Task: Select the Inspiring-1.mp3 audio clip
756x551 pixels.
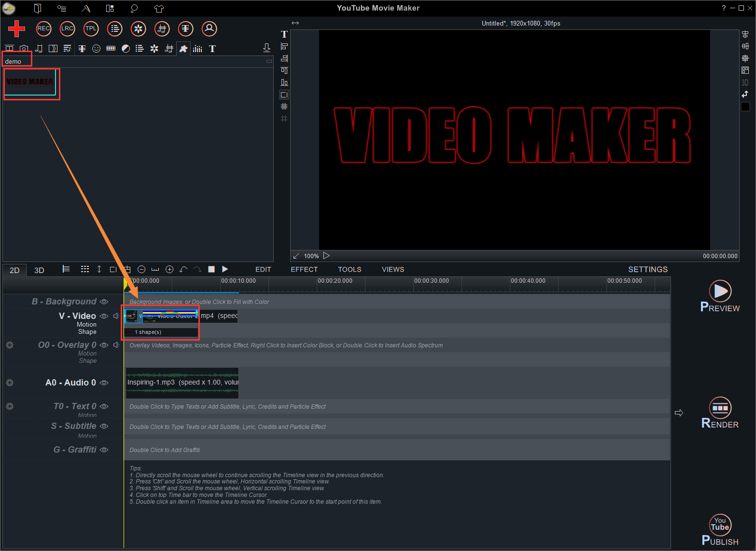Action: tap(182, 383)
